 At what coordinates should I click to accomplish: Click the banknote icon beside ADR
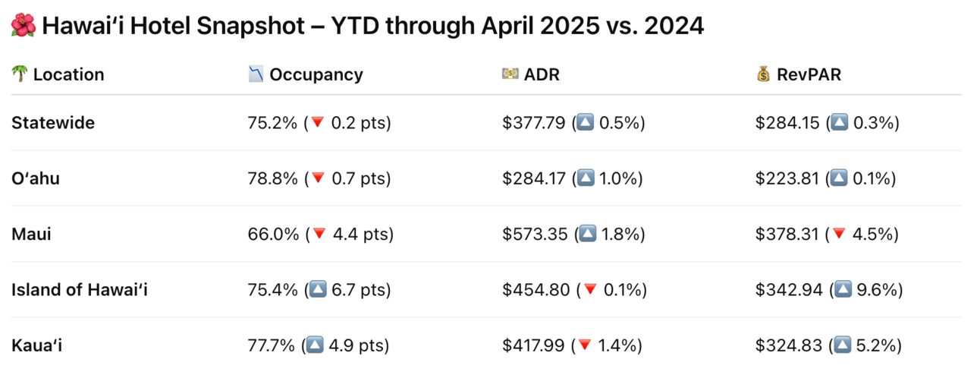pyautogui.click(x=510, y=74)
